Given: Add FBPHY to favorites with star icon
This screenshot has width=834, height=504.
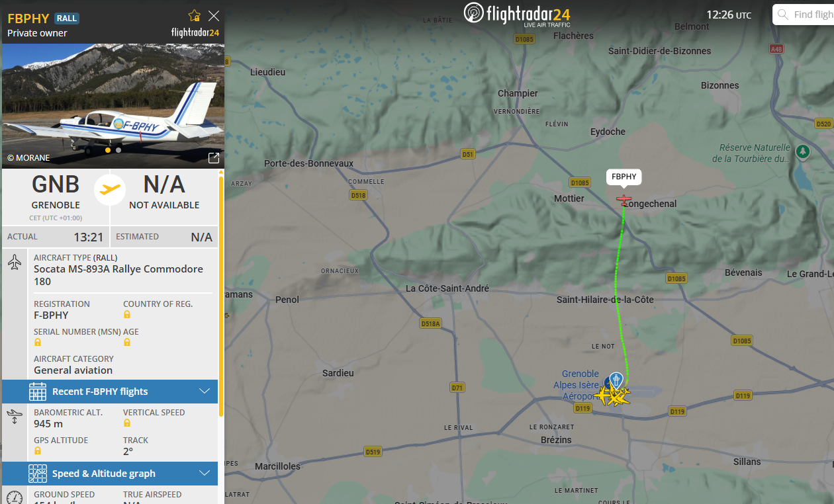Looking at the screenshot, I should click(x=194, y=16).
